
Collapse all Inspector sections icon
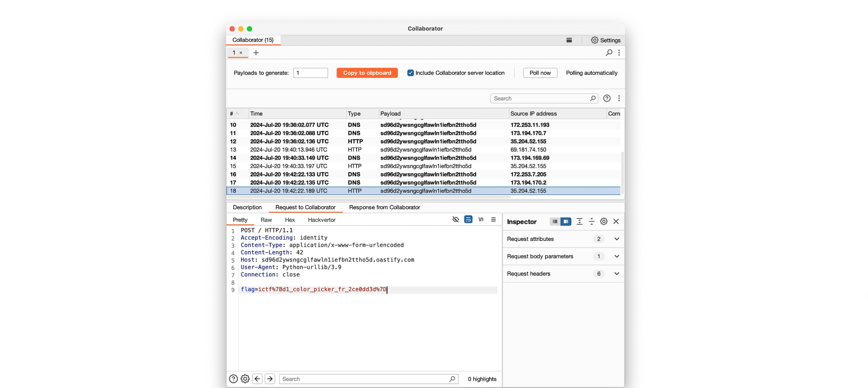pyautogui.click(x=591, y=221)
